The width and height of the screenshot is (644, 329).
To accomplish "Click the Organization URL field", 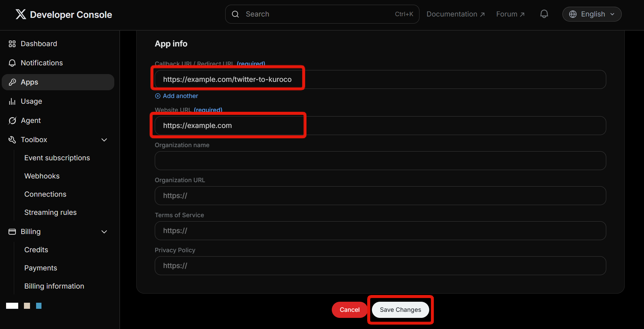I will pos(380,196).
